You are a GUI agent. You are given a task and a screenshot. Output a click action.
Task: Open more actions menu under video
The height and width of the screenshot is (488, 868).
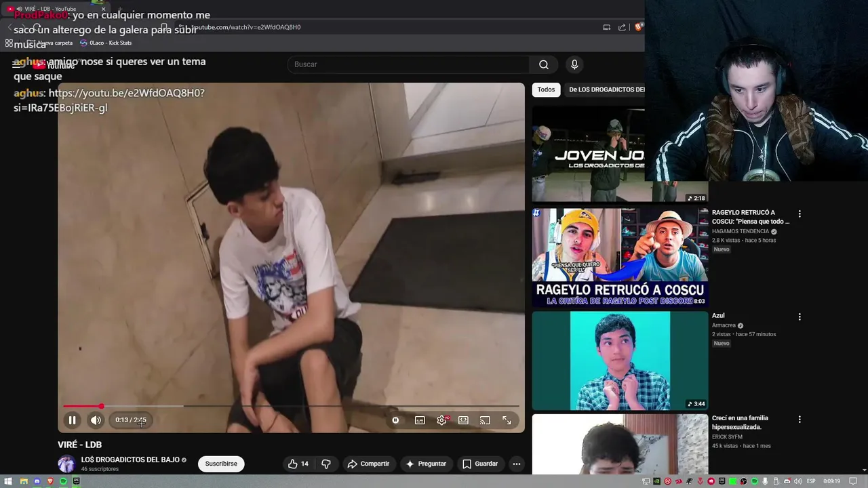pos(517,464)
